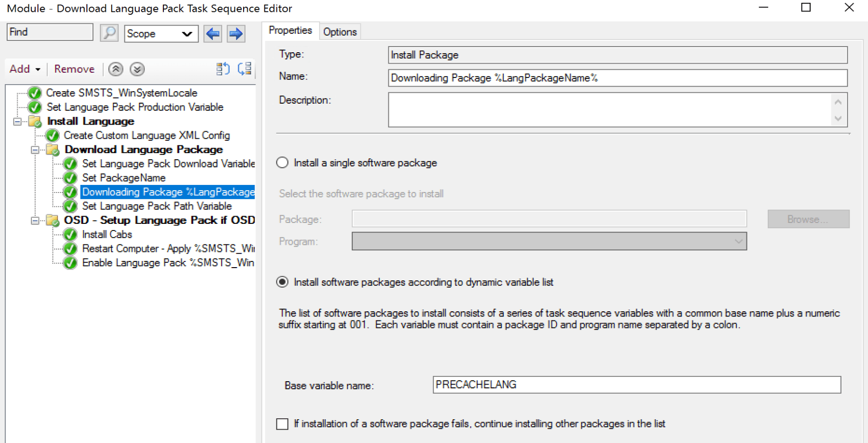Screen dimensions: 868x443
Task: Click the blue back arrow navigation icon
Action: (212, 33)
